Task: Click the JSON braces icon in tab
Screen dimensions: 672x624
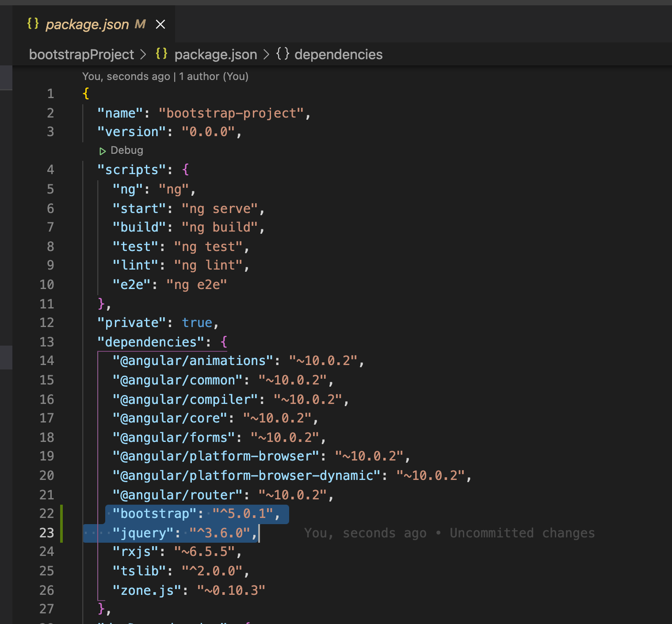Action: [33, 23]
